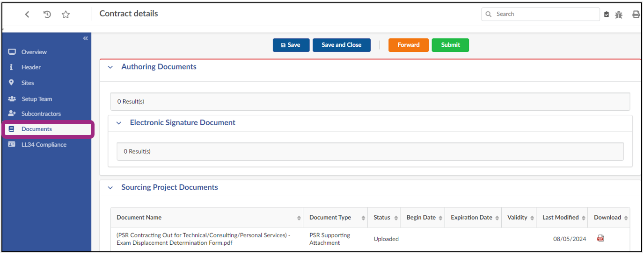Screen dimensions: 644x256
Task: Go to LL34 Compliance section
Action: click(x=44, y=144)
